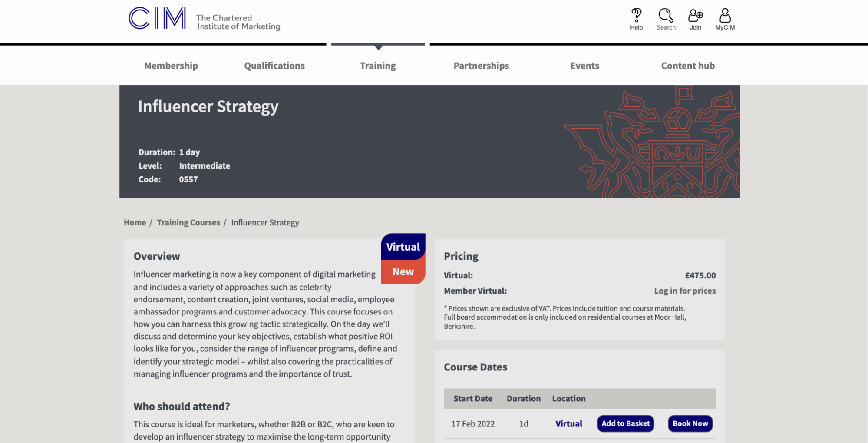
Task: Select the Qualifications tab
Action: [274, 66]
